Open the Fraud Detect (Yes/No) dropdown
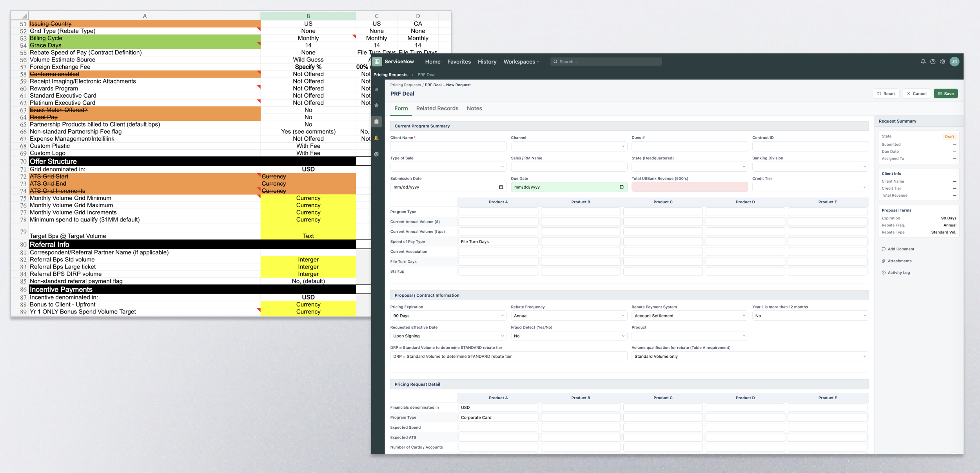The image size is (980, 473). [569, 336]
